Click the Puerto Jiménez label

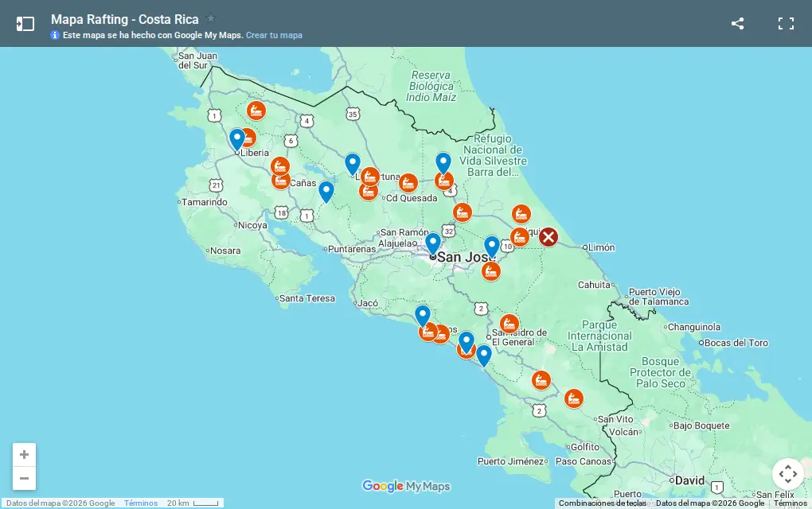coord(510,461)
